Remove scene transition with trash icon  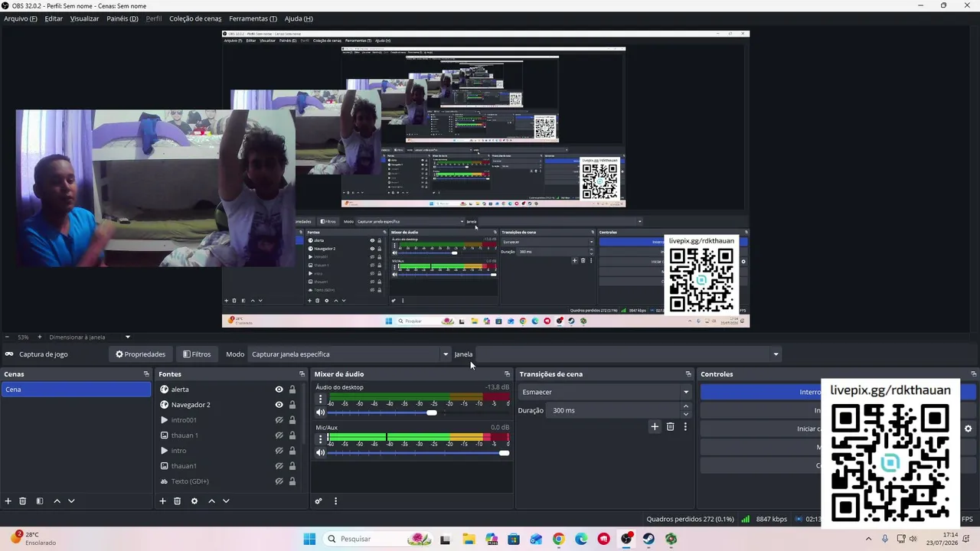[x=670, y=427]
